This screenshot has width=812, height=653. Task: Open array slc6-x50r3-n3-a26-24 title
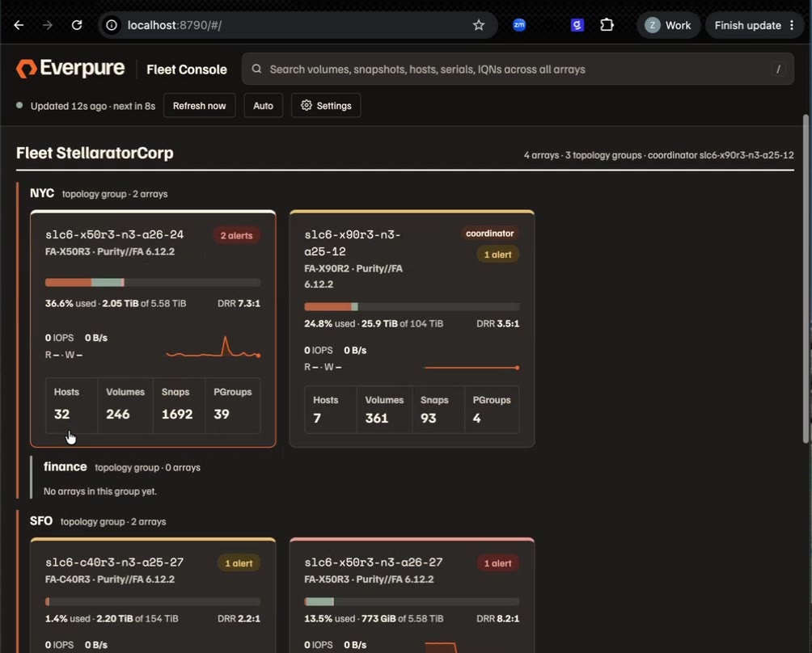[115, 234]
